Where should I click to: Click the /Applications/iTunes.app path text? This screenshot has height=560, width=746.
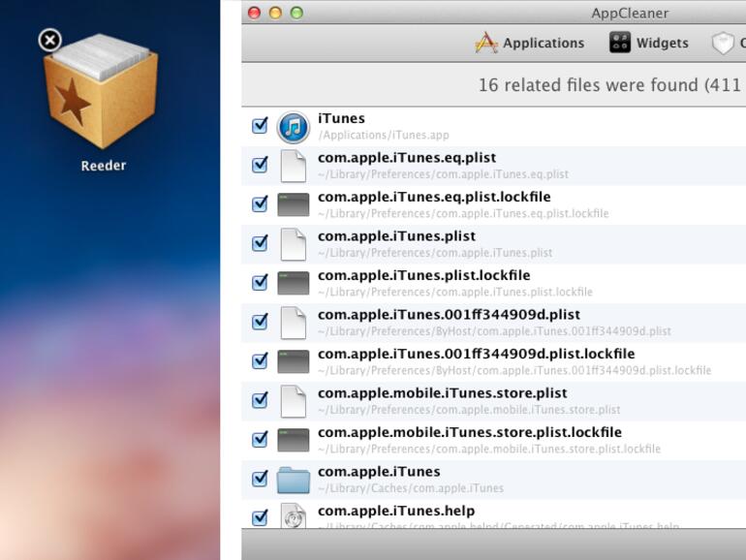[384, 135]
